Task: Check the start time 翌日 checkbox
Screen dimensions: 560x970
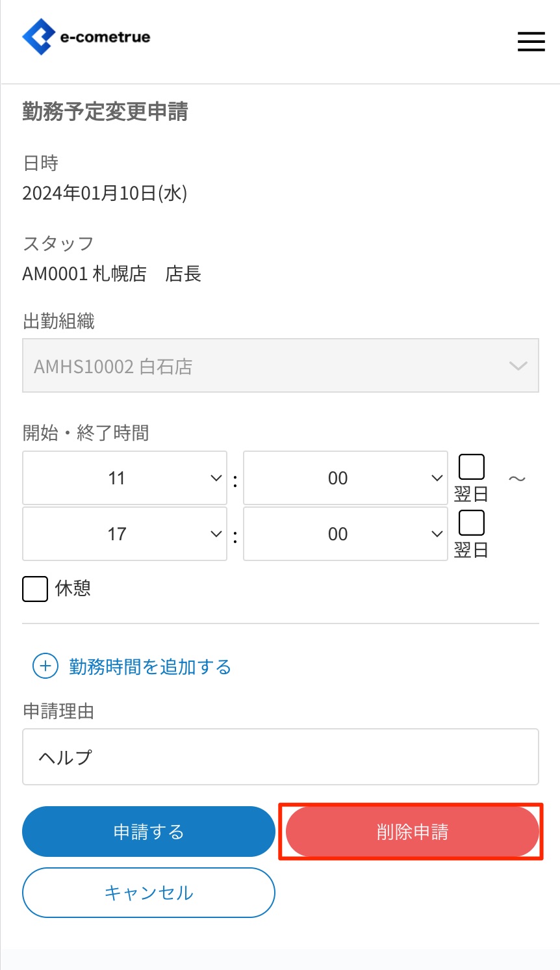Action: point(472,467)
